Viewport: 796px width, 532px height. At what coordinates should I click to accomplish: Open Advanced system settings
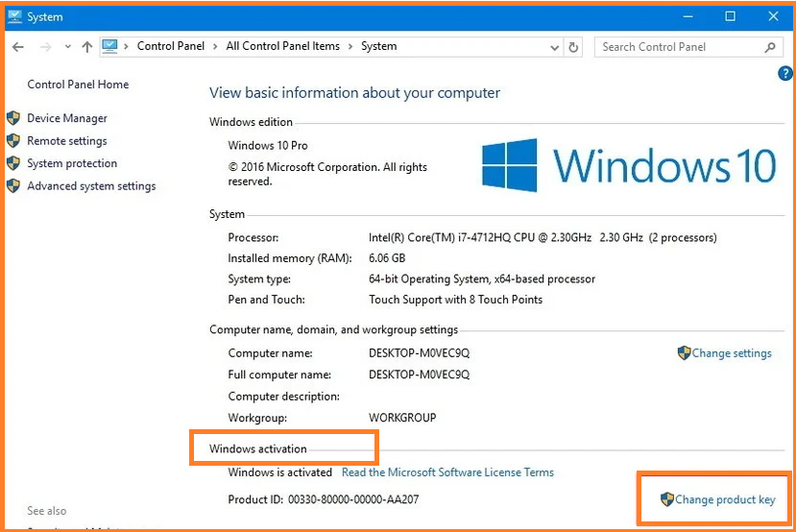(x=91, y=185)
